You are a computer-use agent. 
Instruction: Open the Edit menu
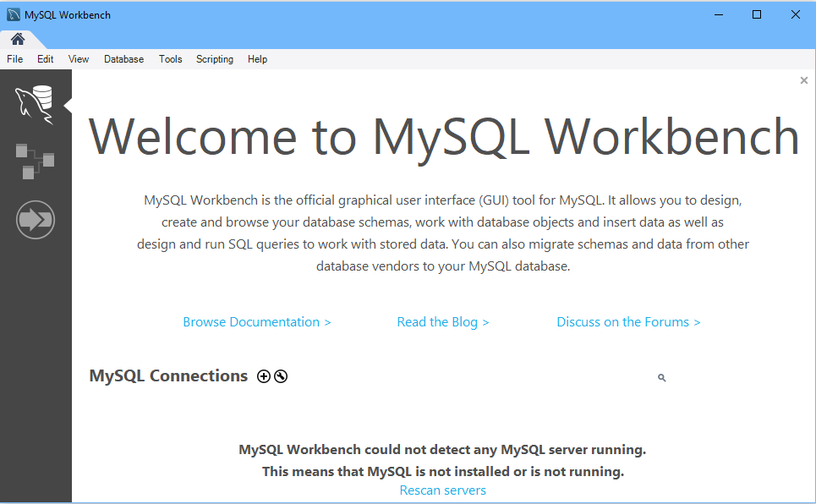[x=46, y=59]
